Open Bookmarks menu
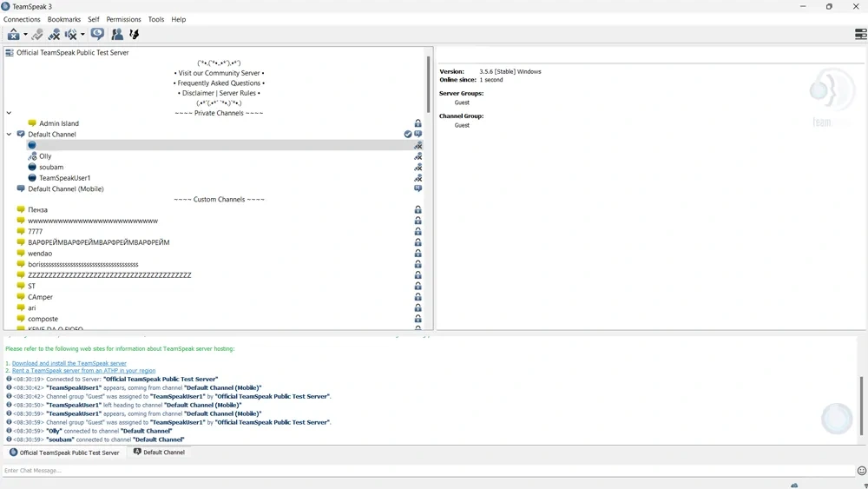Screen dimensions: 868x489 point(64,19)
